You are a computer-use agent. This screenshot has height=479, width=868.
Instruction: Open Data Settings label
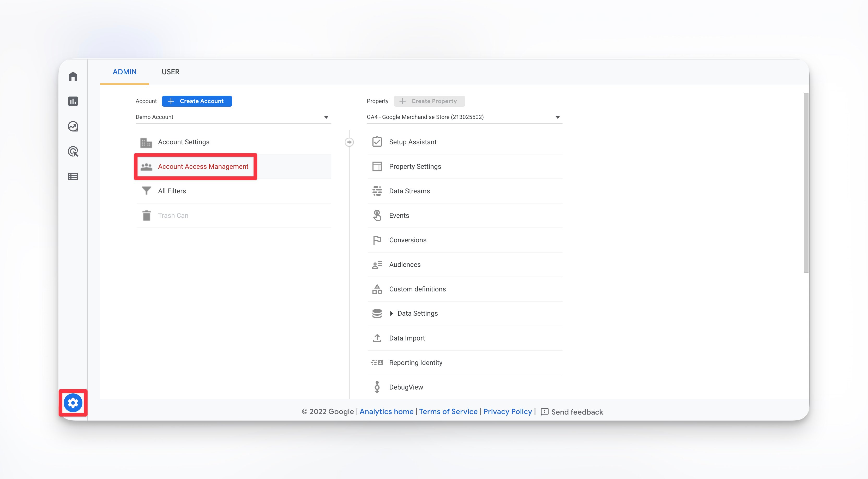pyautogui.click(x=418, y=314)
